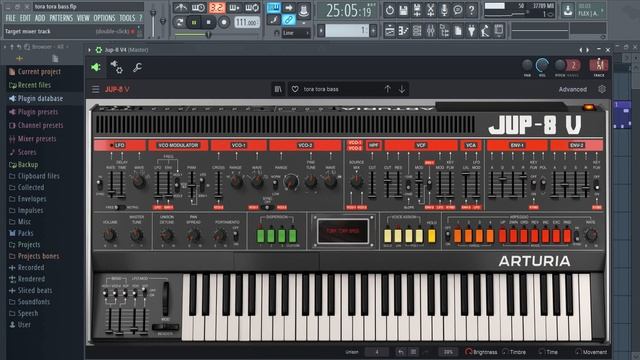
Task: Toggle the 3.2 countdown before recording
Action: [x=217, y=8]
